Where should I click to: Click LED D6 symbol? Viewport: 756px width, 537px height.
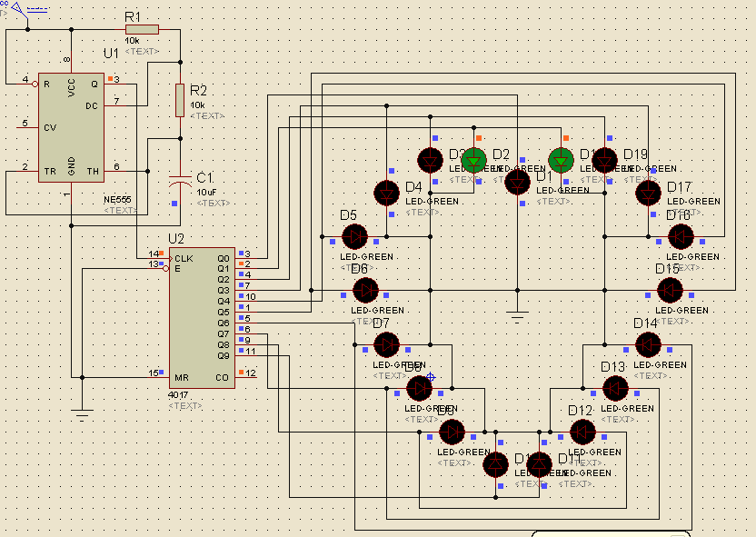365,290
